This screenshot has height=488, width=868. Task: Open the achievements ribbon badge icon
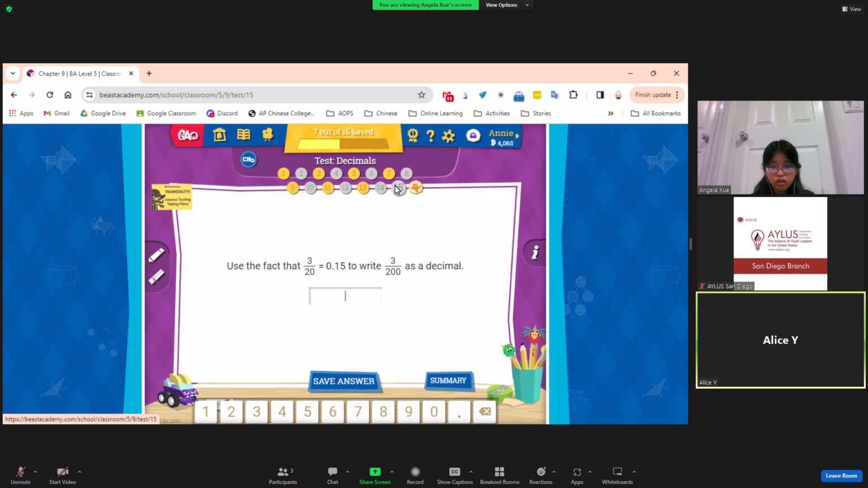pos(413,136)
